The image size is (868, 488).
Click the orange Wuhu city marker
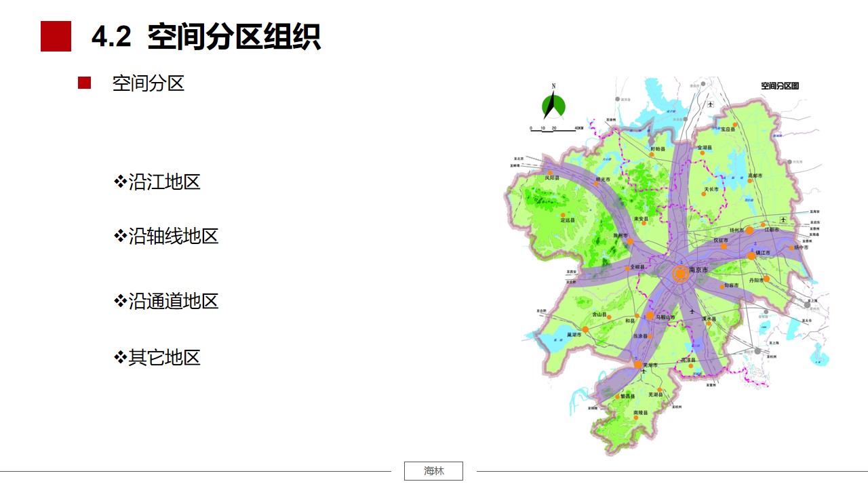click(638, 365)
